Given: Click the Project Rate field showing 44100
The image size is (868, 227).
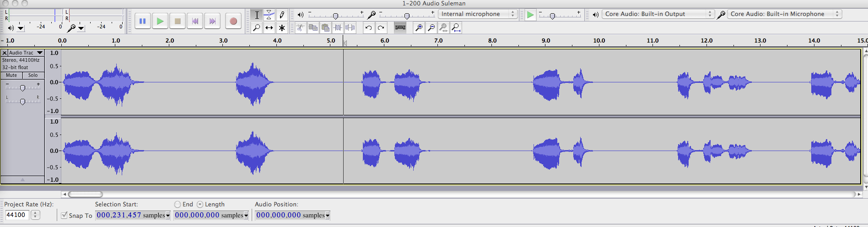Looking at the screenshot, I should pyautogui.click(x=16, y=215).
